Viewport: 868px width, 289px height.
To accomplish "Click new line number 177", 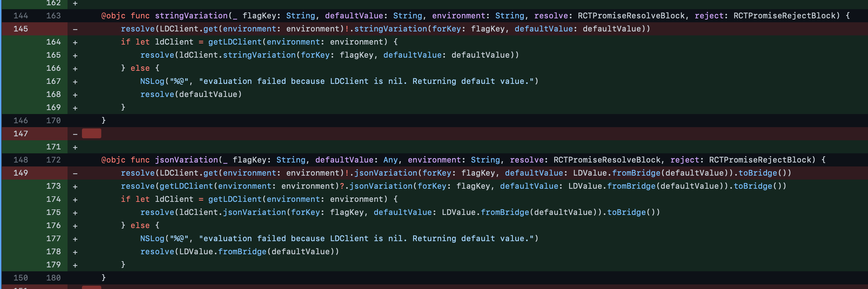I will coord(53,239).
